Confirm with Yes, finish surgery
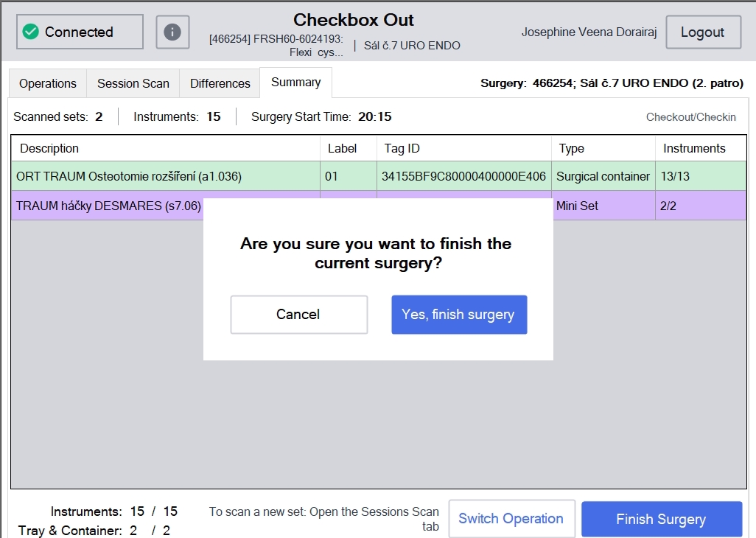 (459, 314)
